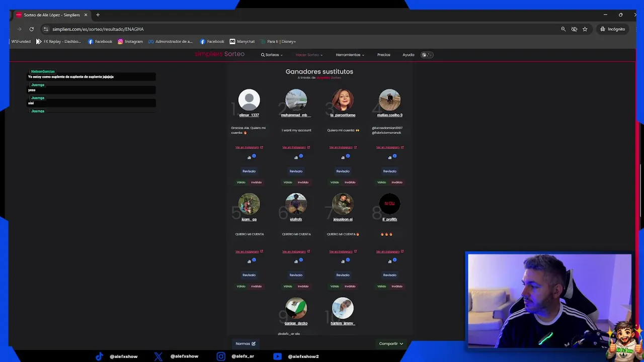Click la_parceriforme profile picture
This screenshot has width=644, height=362.
point(343,100)
